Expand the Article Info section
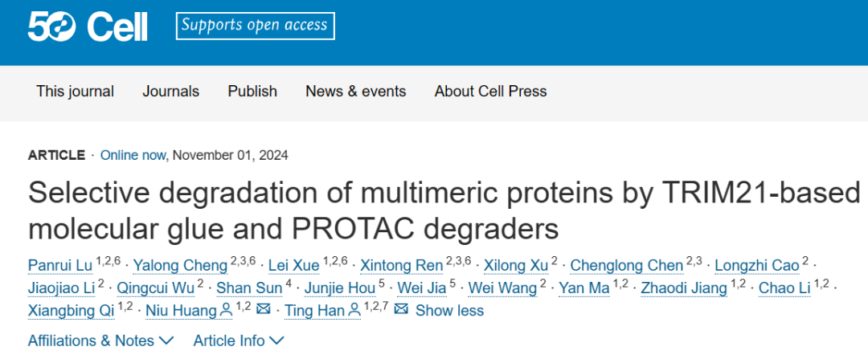868x355 pixels. pos(238,341)
